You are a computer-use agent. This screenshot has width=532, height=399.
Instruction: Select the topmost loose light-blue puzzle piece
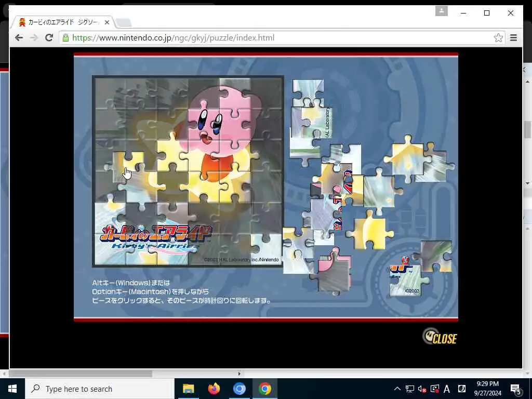(x=308, y=93)
